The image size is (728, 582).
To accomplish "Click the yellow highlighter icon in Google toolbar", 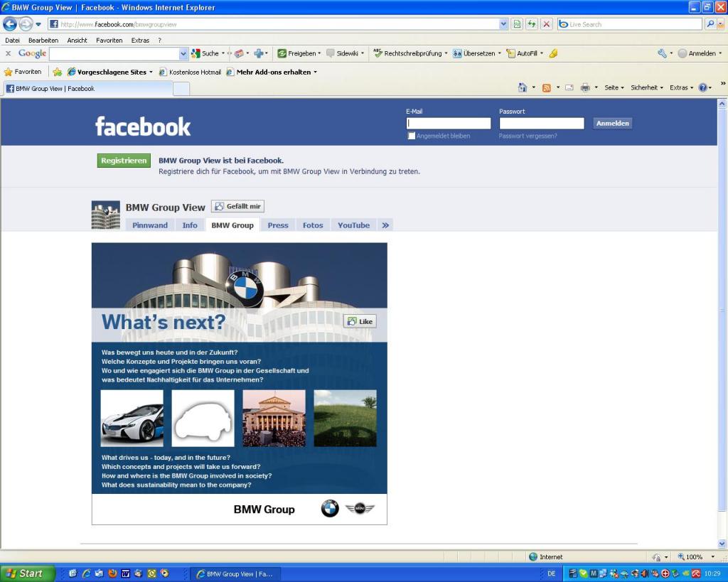I will (553, 53).
